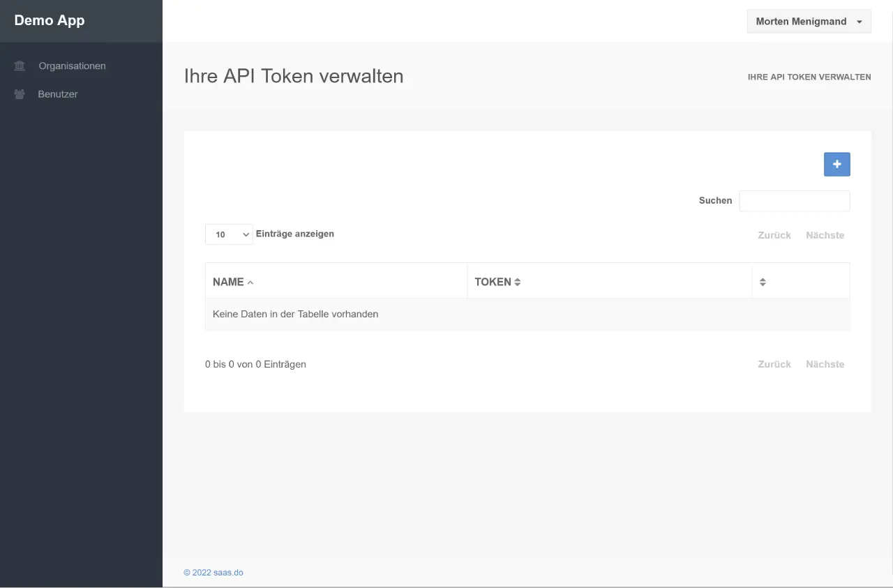Screen dimensions: 893x588
Task: Click the caret arrow beside Morten Menigmand
Action: (x=860, y=22)
